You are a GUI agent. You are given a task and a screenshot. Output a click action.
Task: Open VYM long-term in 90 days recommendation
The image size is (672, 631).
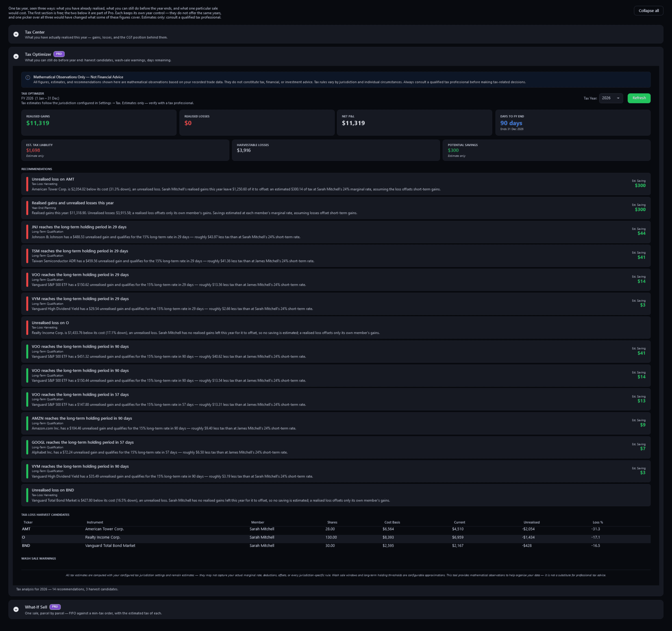335,471
